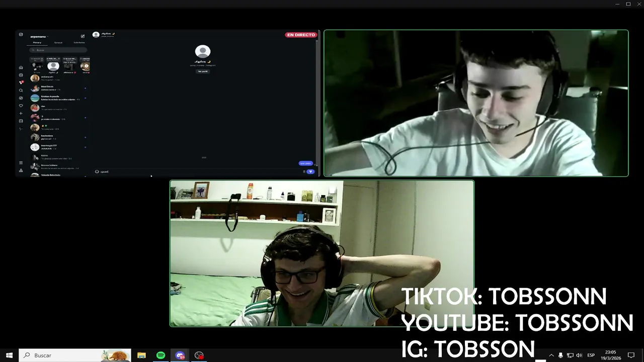The height and width of the screenshot is (362, 644).
Task: Click the Buscar search field in inbox
Action: [x=58, y=50]
